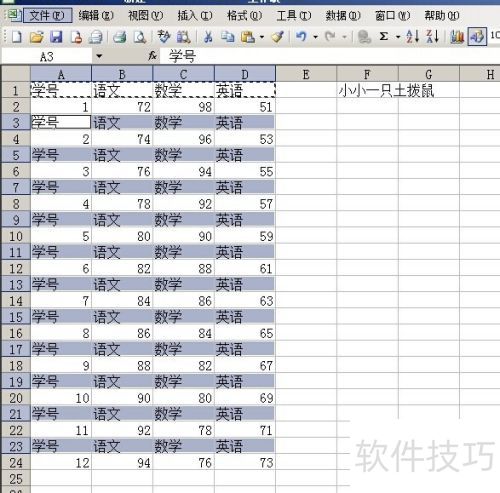Viewport: 500px width, 493px height.
Task: Click cell B2 with value 72
Action: point(122,107)
